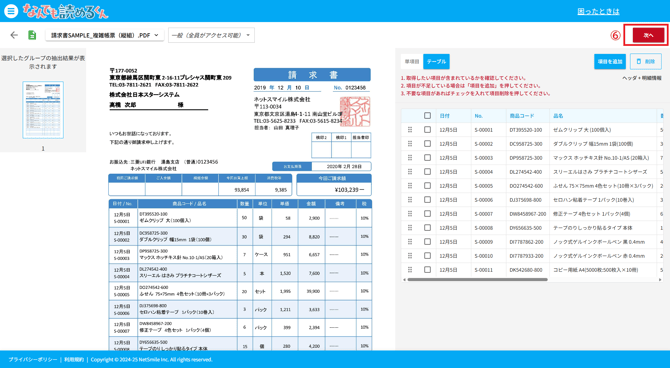Viewport: 670px width, 368px height.
Task: Click the red 次へ button
Action: 648,35
